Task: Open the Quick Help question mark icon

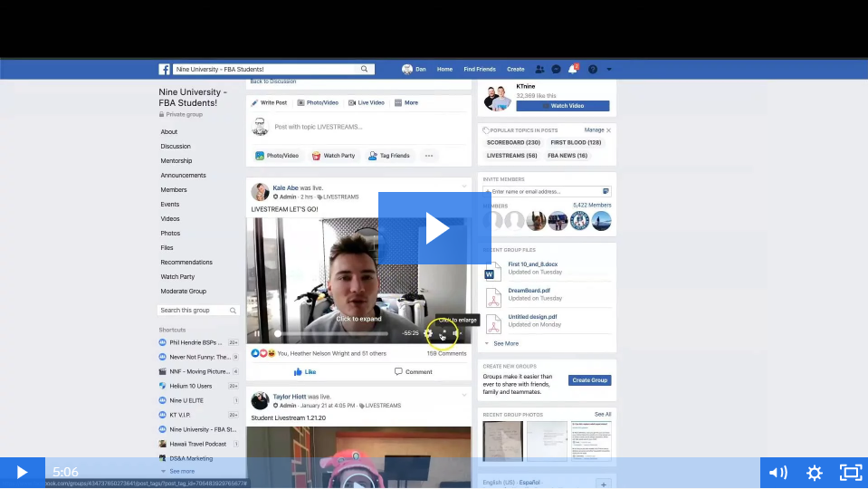Action: pos(593,69)
